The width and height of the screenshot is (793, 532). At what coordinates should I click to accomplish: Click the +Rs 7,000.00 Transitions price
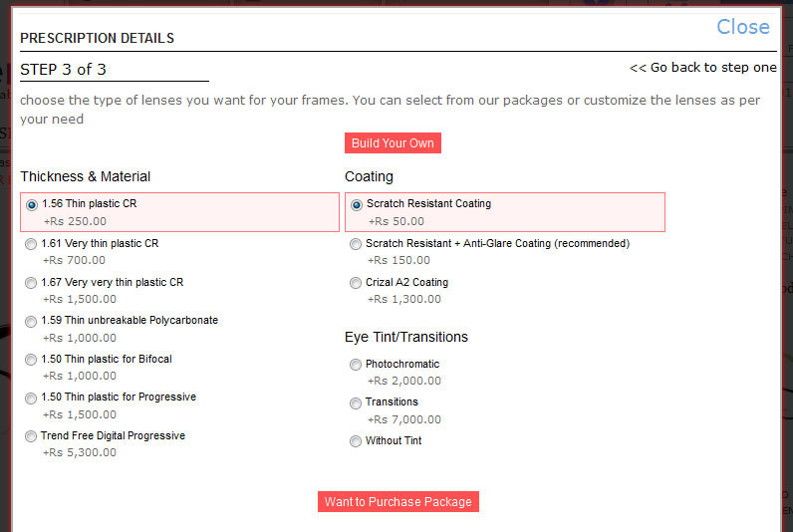pos(403,419)
